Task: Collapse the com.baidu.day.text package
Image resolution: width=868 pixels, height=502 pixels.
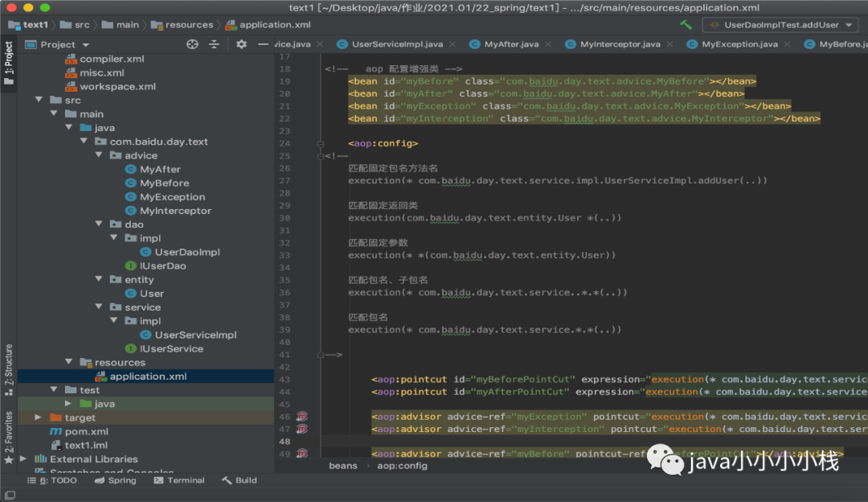Action: click(x=84, y=142)
